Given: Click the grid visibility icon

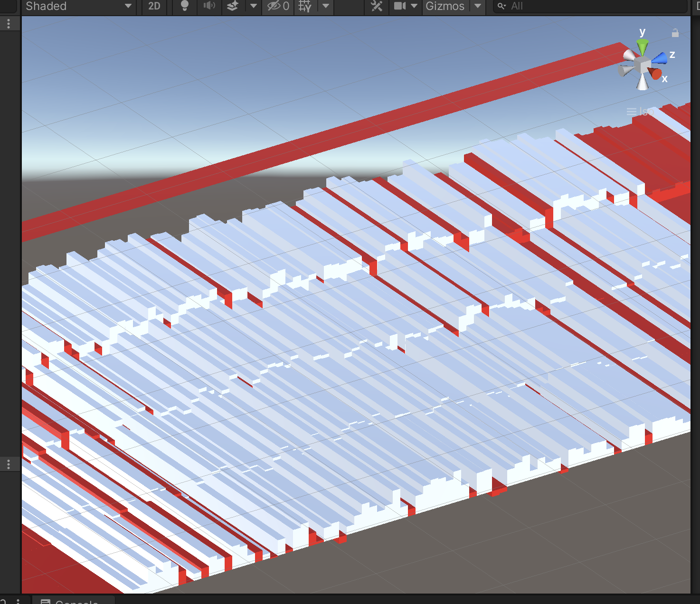Looking at the screenshot, I should (305, 6).
